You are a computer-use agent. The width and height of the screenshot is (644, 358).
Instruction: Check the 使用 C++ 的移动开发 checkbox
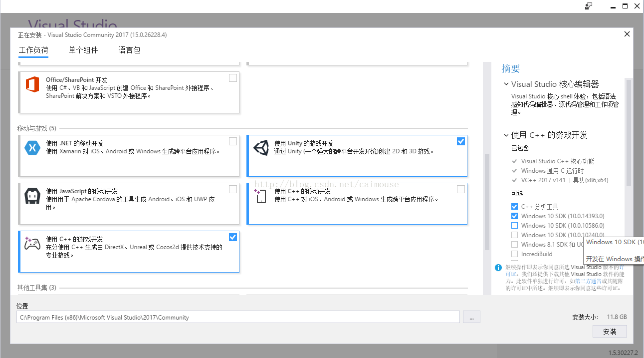(x=461, y=189)
